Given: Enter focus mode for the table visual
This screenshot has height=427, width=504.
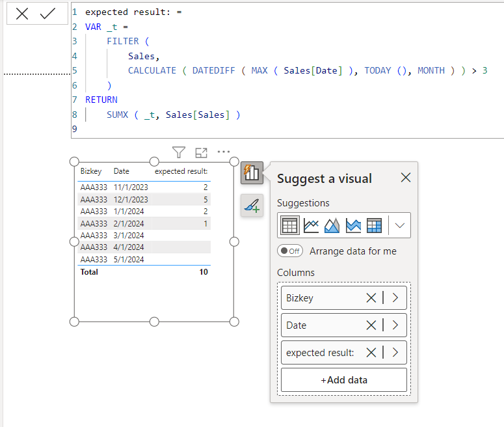Looking at the screenshot, I should pyautogui.click(x=201, y=152).
